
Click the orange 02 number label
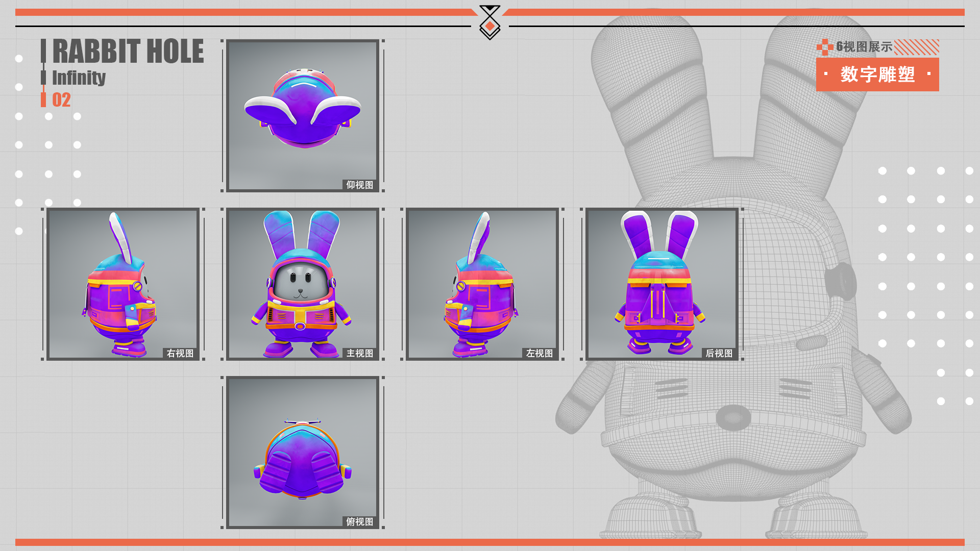click(x=61, y=100)
